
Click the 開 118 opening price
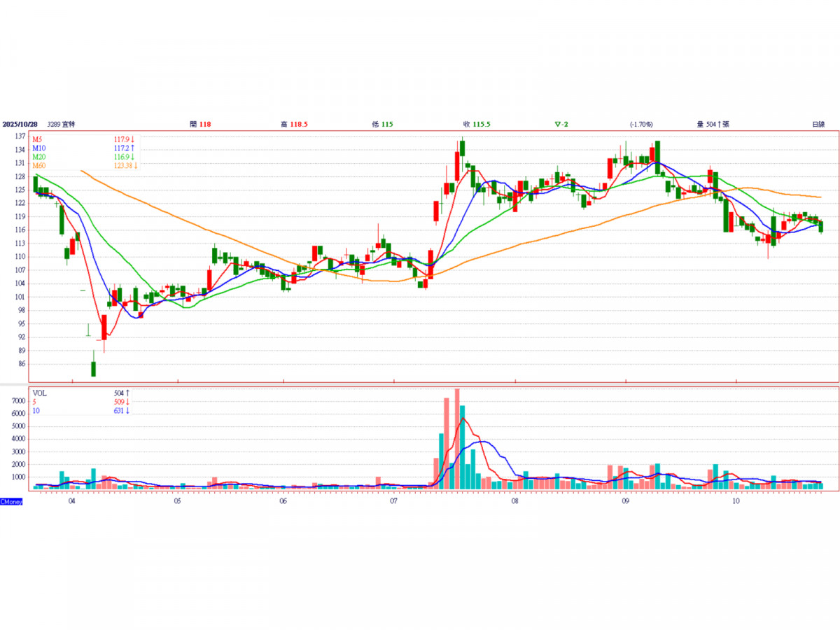click(x=200, y=124)
